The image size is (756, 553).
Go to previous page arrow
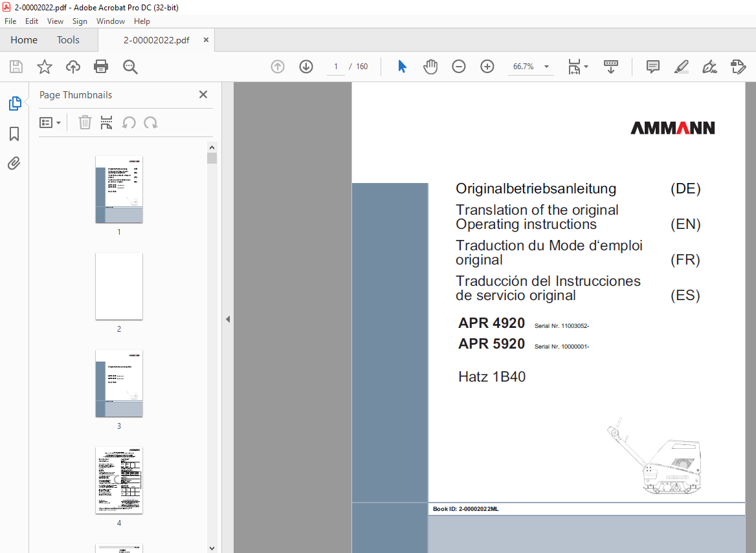[x=277, y=67]
